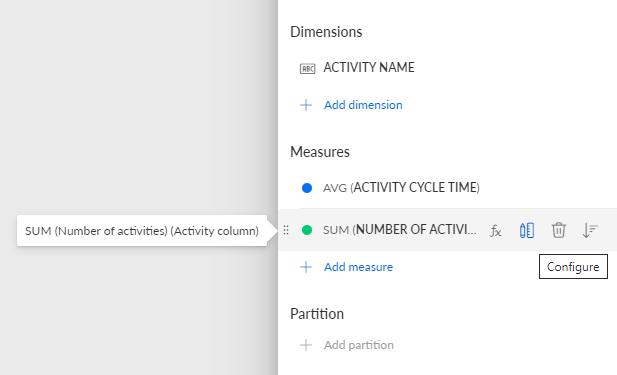Click the green color dot of SUM measure
Image resolution: width=617 pixels, height=375 pixels.
click(x=307, y=230)
